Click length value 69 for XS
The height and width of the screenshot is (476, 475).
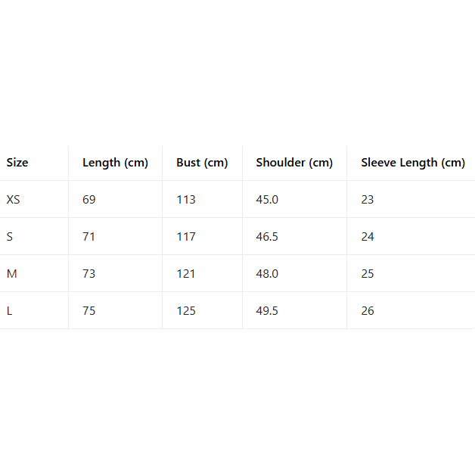(x=89, y=200)
